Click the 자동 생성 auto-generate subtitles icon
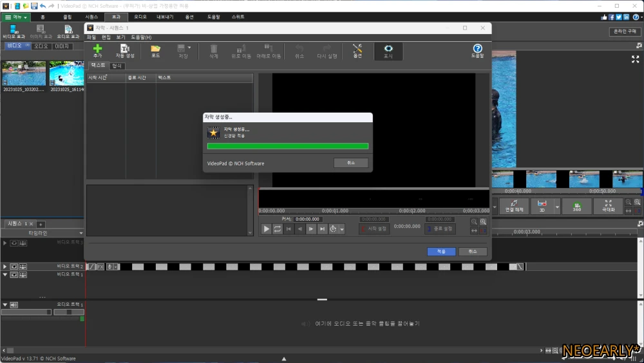Viewport: 644px width, 363px height. click(125, 51)
